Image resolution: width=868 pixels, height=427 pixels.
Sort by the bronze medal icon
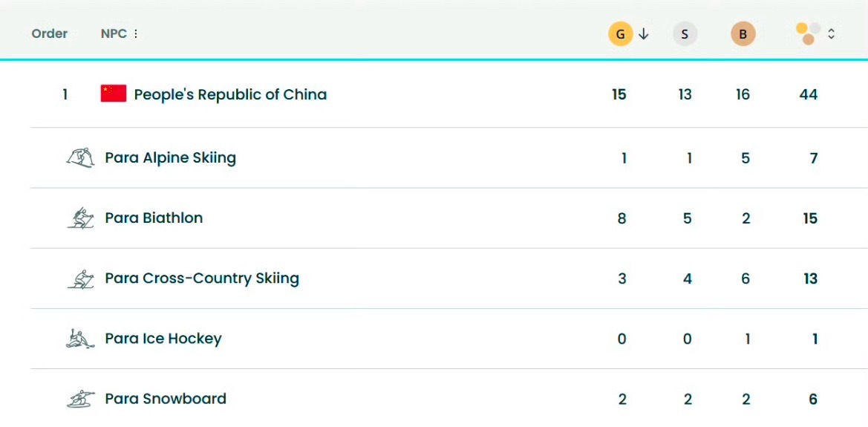pos(743,34)
